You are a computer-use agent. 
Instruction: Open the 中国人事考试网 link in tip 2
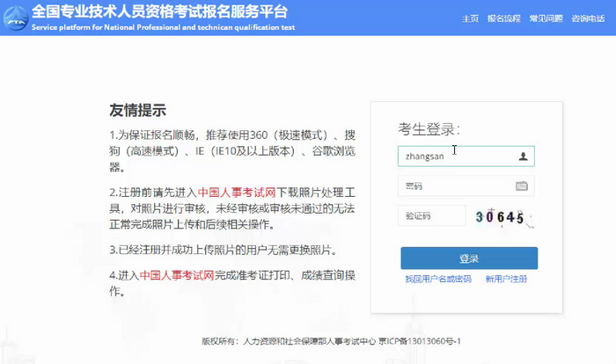click(237, 192)
